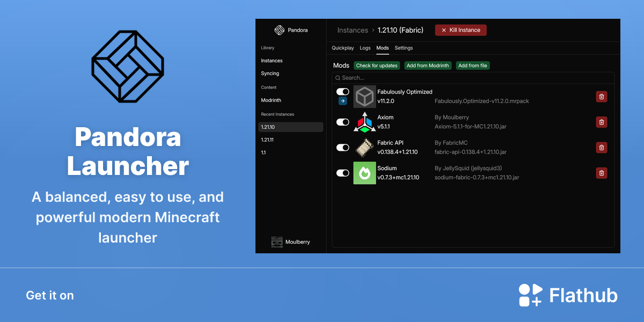The image size is (644, 322).
Task: Open Syncing in the sidebar
Action: pos(270,74)
